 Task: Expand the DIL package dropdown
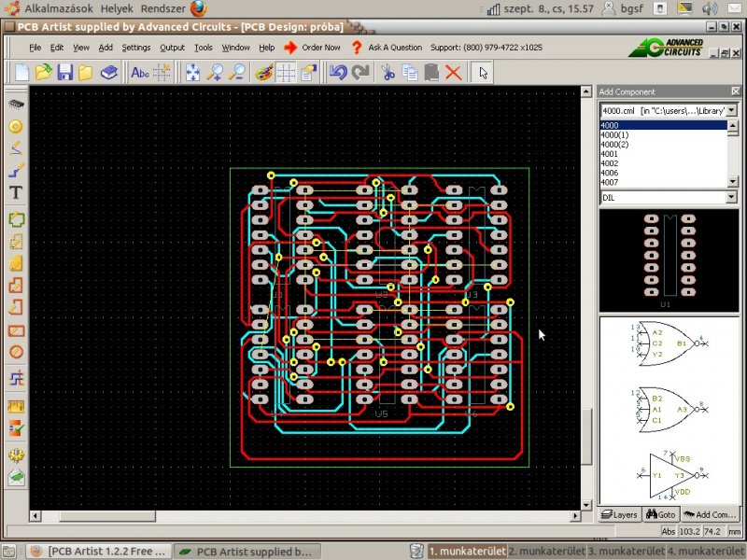tap(732, 197)
